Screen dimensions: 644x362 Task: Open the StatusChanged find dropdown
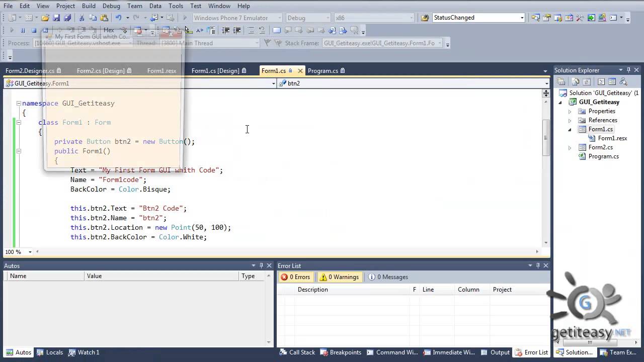(522, 18)
